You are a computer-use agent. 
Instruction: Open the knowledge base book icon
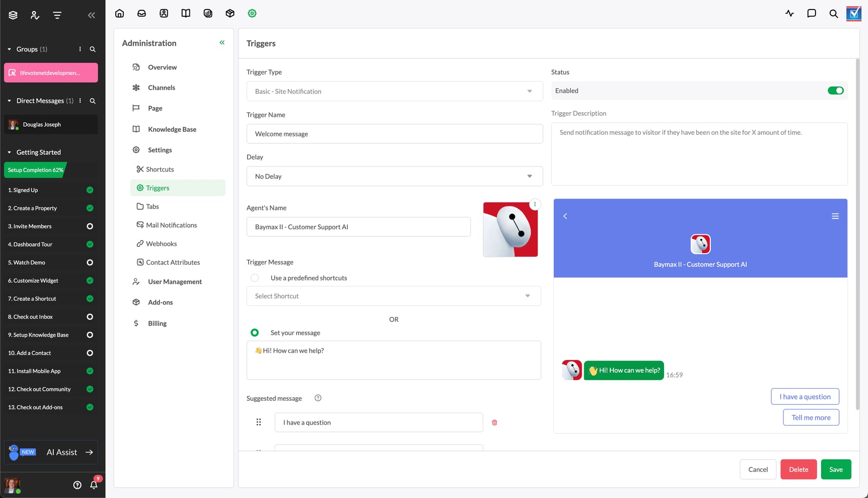(x=186, y=14)
